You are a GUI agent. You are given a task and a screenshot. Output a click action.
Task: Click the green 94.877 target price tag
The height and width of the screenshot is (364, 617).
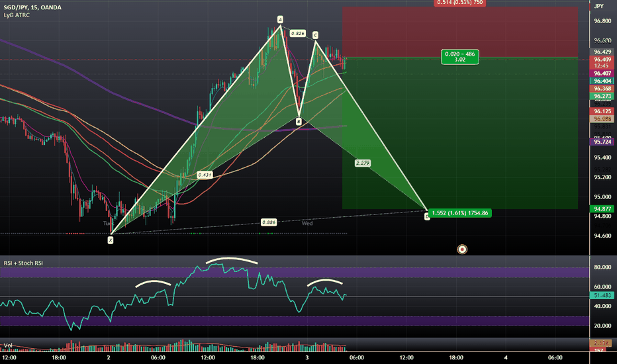pyautogui.click(x=602, y=209)
